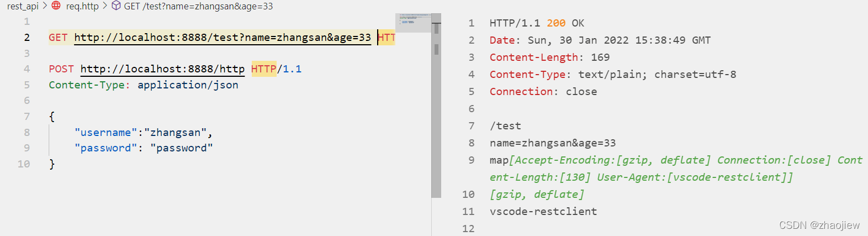Click vscode-restclient response line 11
The width and height of the screenshot is (868, 236).
click(x=543, y=212)
